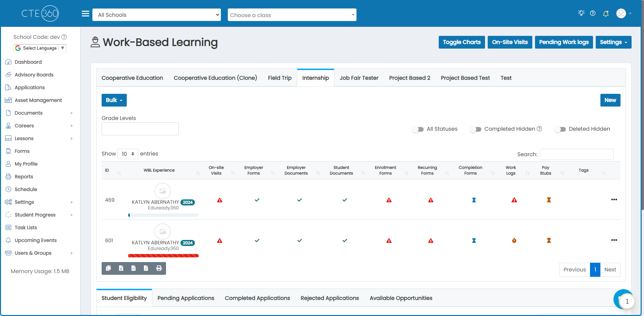644x316 pixels.
Task: Click Student Documents checkmark for ID 469
Action: click(x=344, y=200)
